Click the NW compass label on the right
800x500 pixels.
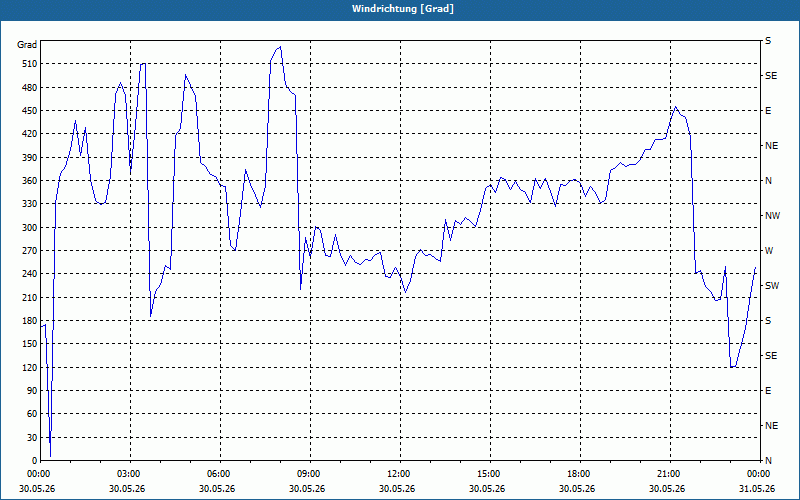click(x=772, y=216)
